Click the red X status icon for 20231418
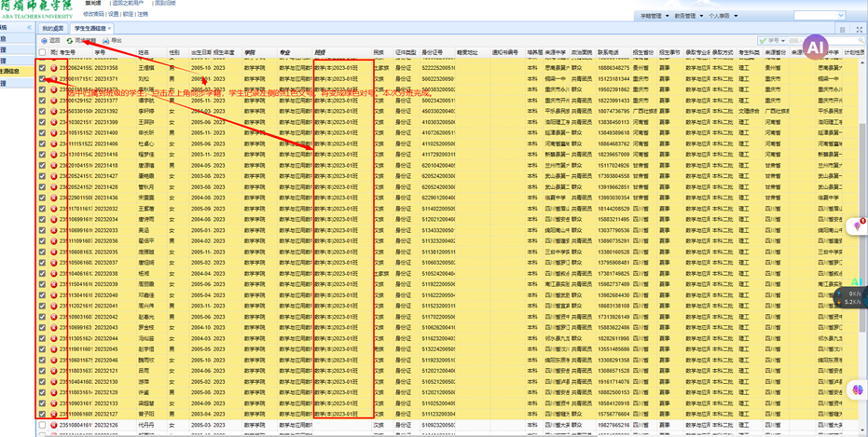868x437 pixels. click(54, 165)
